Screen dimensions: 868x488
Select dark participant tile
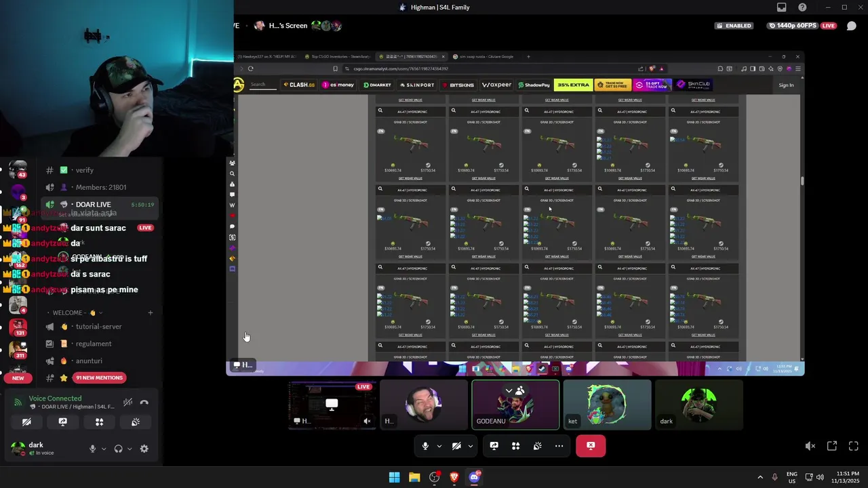[699, 405]
